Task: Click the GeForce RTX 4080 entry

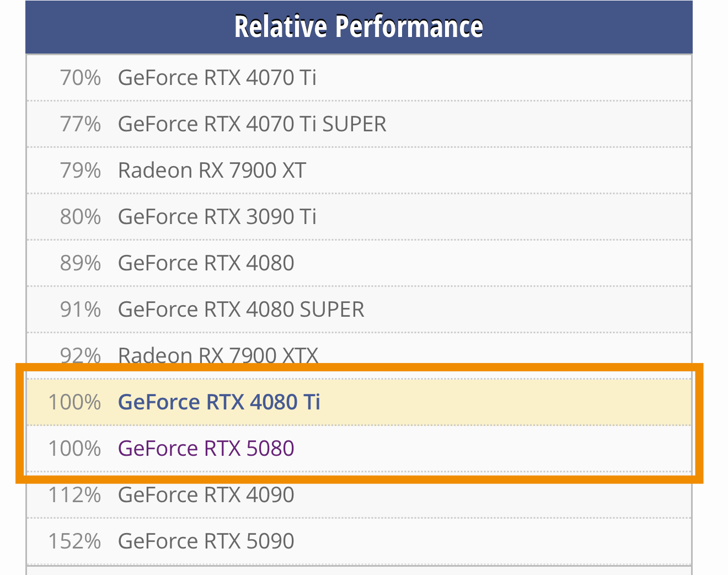Action: pyautogui.click(x=206, y=263)
